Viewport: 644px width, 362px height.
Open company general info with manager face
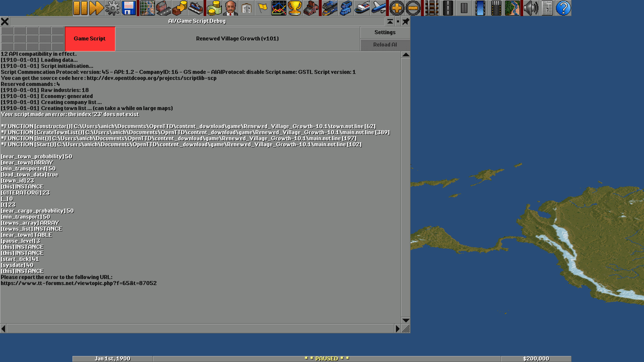click(230, 8)
